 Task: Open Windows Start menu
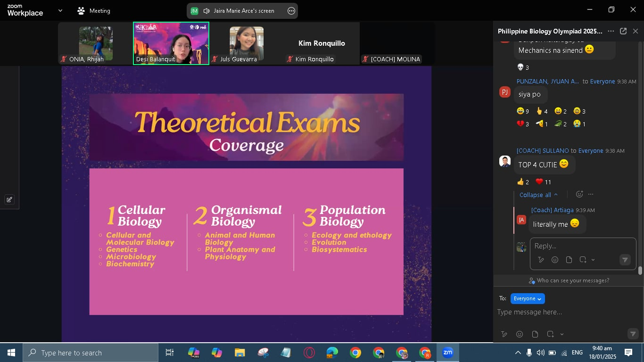(11, 353)
